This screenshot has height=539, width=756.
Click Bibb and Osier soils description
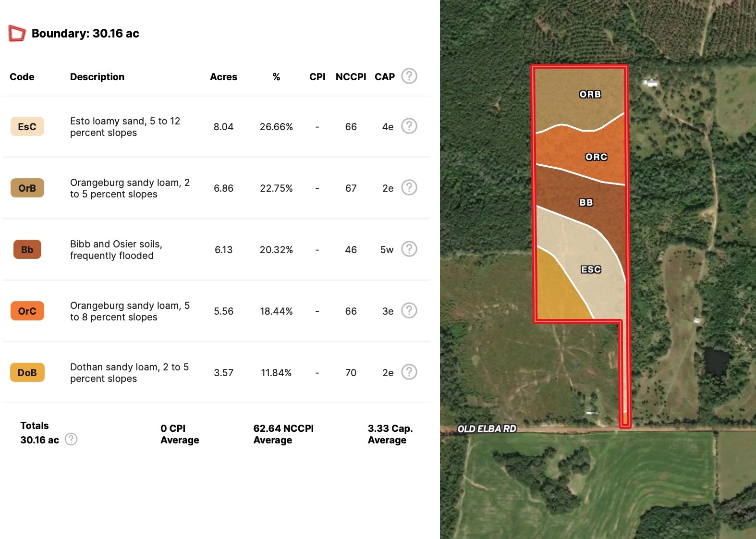(116, 250)
